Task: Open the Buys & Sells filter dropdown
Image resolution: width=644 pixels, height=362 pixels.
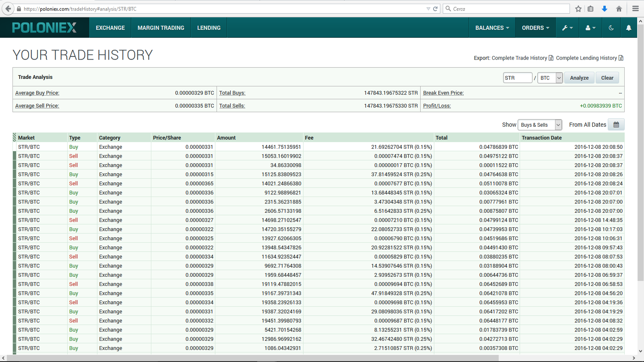Action: pos(540,125)
